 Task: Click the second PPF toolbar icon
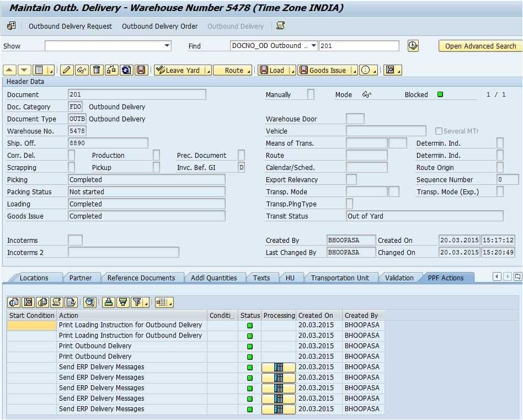click(28, 302)
